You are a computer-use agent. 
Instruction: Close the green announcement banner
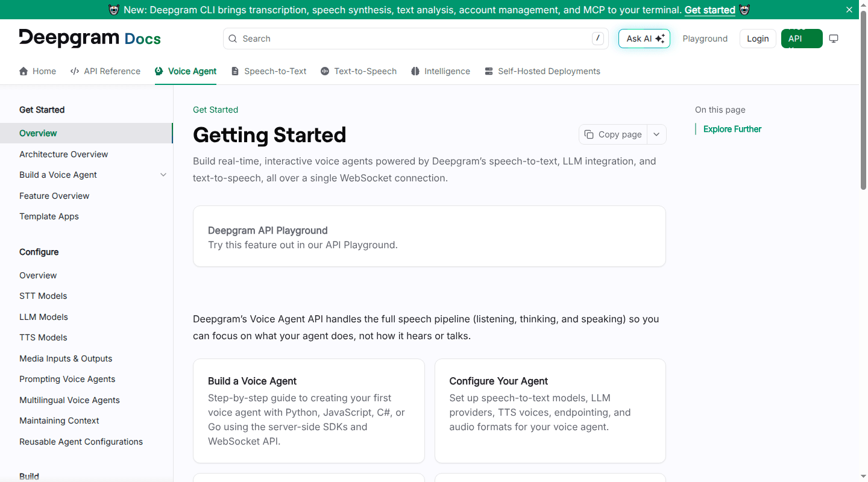(x=849, y=10)
